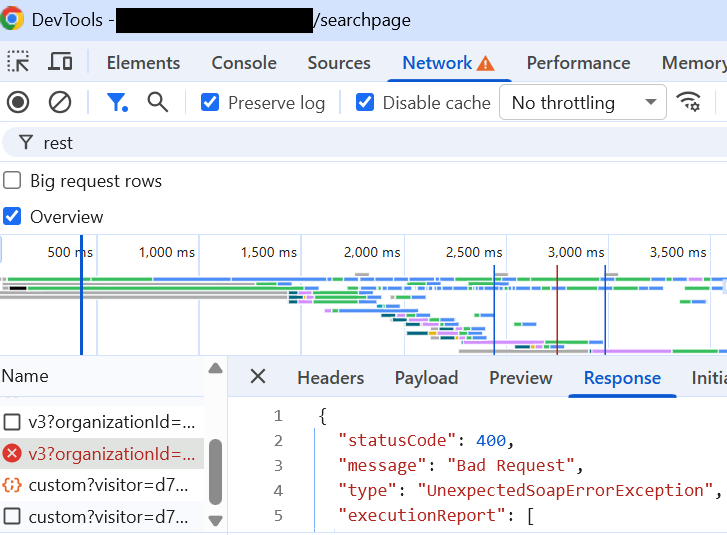
Task: Uncheck the Disable cache checkbox
Action: pos(365,102)
